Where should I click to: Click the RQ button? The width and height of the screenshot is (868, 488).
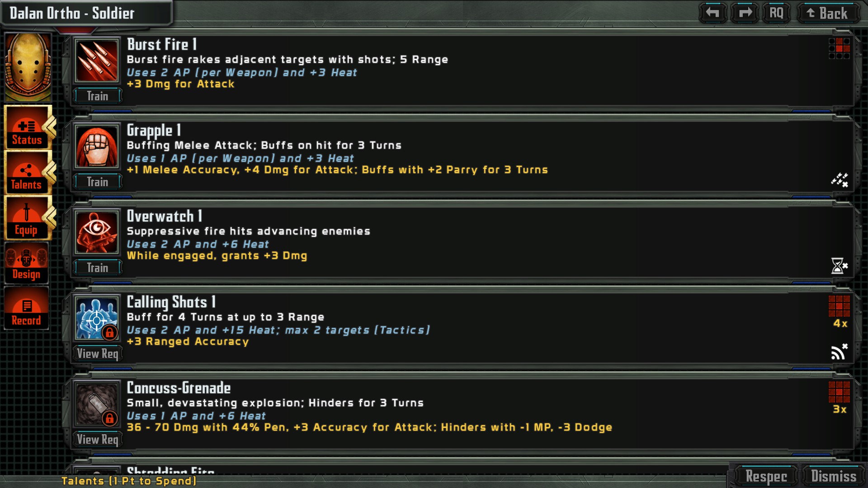pyautogui.click(x=776, y=13)
